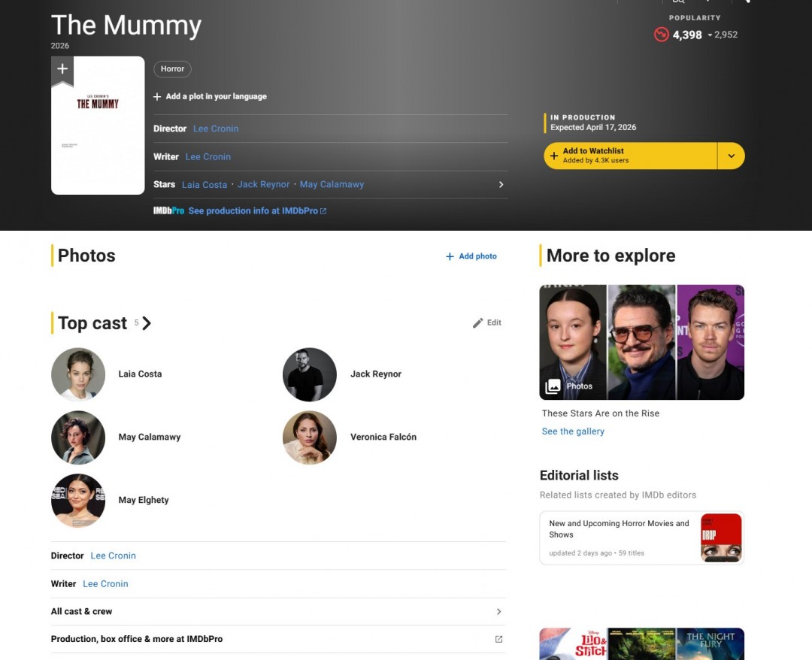
Task: Expand the Add to Watchlist dropdown arrow
Action: 731,156
